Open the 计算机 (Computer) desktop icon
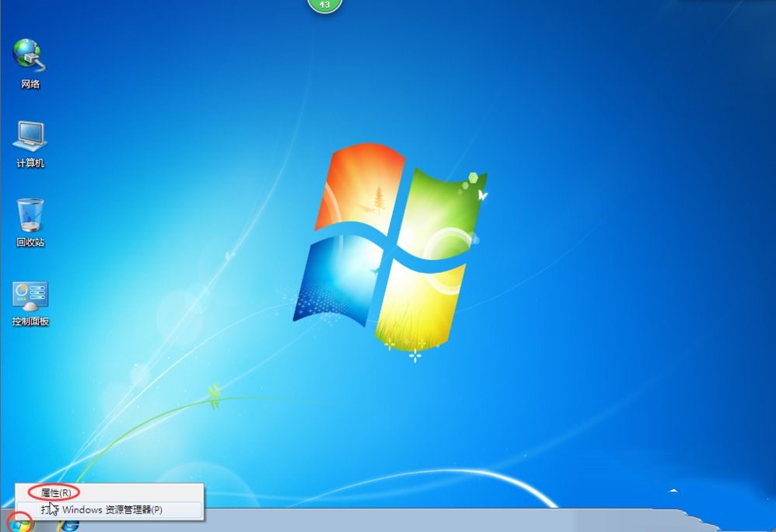Screen dimensions: 776x532 [x=30, y=136]
